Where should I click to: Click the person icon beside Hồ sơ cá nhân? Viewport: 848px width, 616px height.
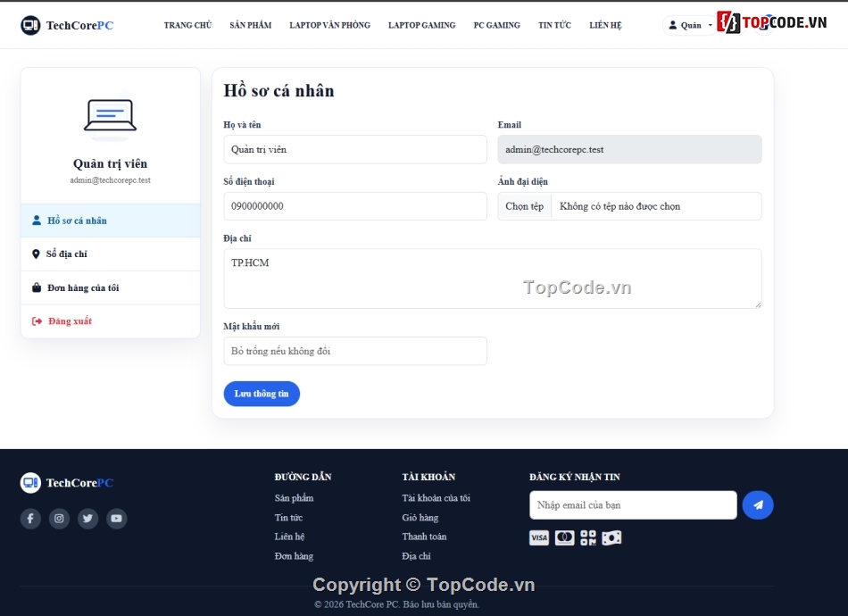pyautogui.click(x=37, y=221)
